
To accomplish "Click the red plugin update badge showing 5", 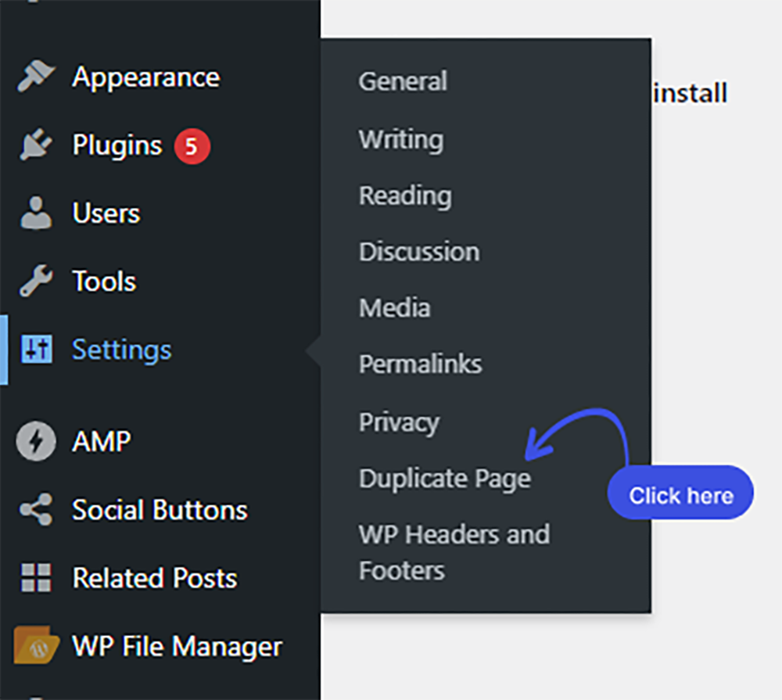I will pos(192,146).
